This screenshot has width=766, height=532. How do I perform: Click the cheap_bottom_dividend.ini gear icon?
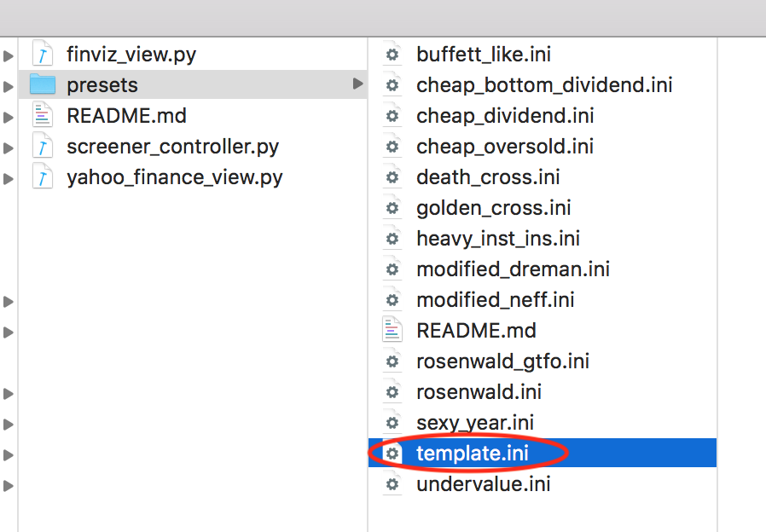point(392,85)
